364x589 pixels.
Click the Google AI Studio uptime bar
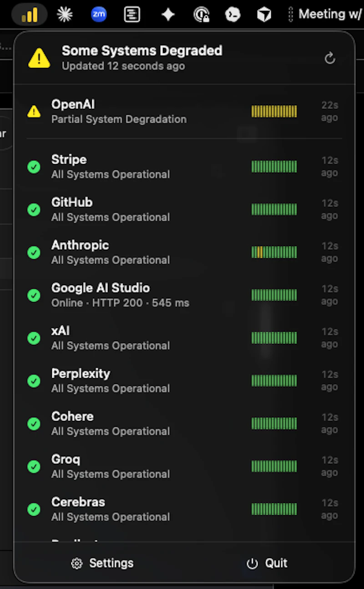[274, 295]
